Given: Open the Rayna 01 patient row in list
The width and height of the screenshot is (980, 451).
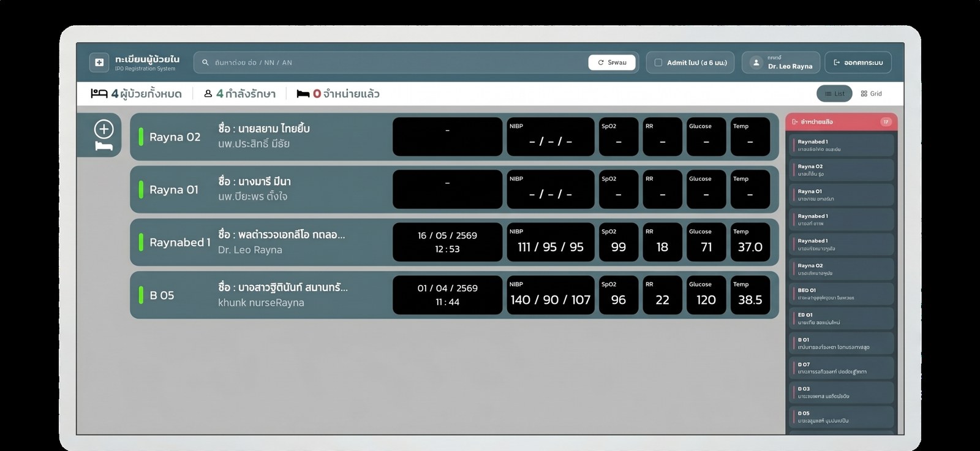Looking at the screenshot, I should coord(454,189).
